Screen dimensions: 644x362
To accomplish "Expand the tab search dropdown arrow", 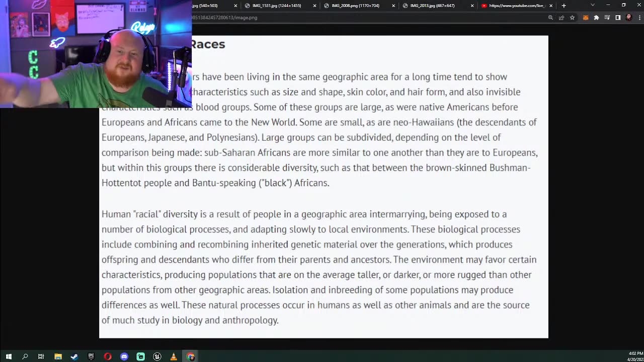I will pyautogui.click(x=592, y=5).
